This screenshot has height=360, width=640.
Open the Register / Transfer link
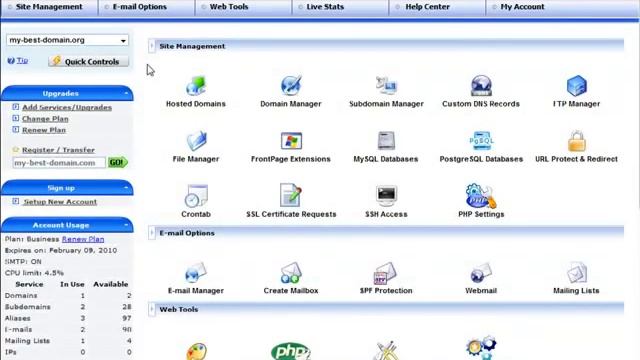(58, 150)
